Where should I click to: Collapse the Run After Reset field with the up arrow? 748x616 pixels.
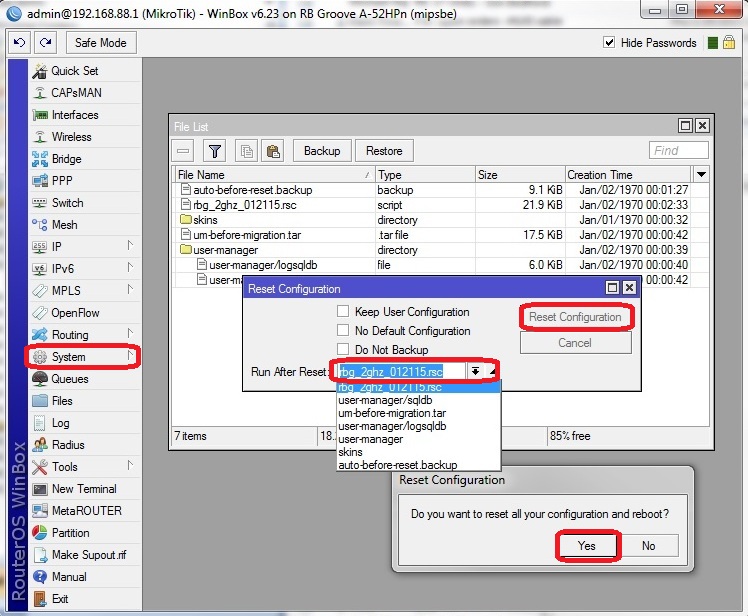492,371
